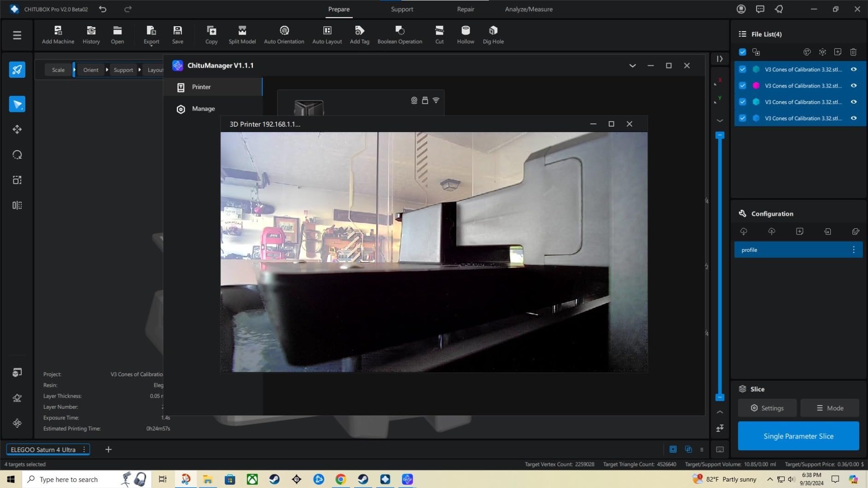Open the Export dropdown
This screenshot has width=868, height=488.
coord(151,35)
